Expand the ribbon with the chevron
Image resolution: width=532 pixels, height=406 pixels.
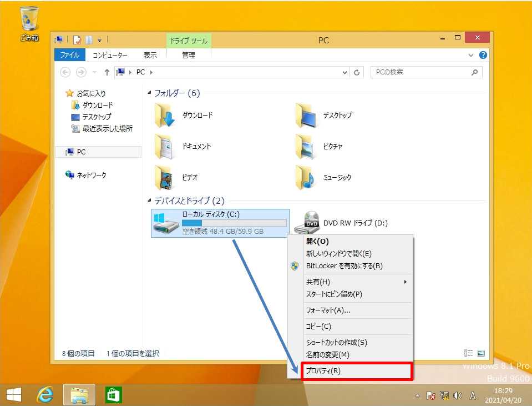[471, 55]
